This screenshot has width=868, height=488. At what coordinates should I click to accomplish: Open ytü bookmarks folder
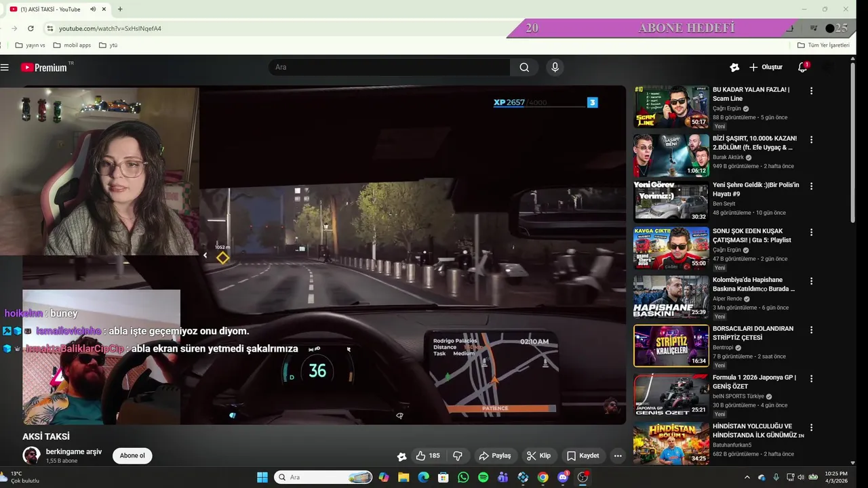[108, 45]
